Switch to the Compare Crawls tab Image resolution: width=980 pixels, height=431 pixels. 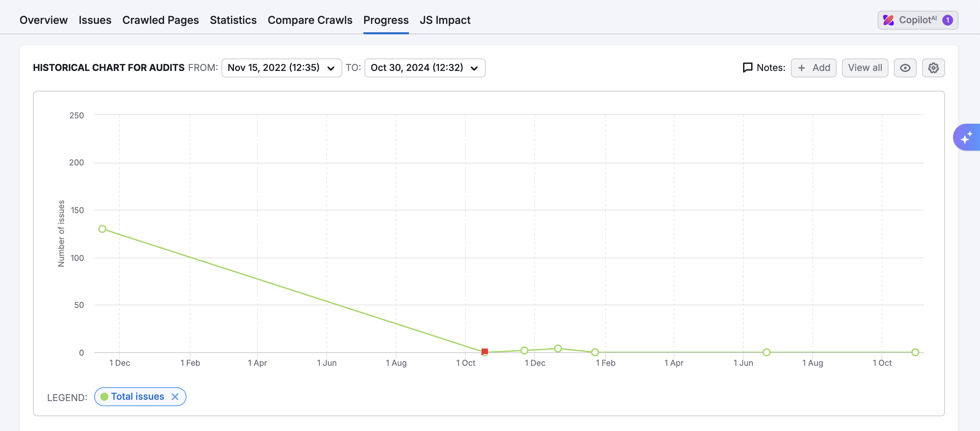310,20
